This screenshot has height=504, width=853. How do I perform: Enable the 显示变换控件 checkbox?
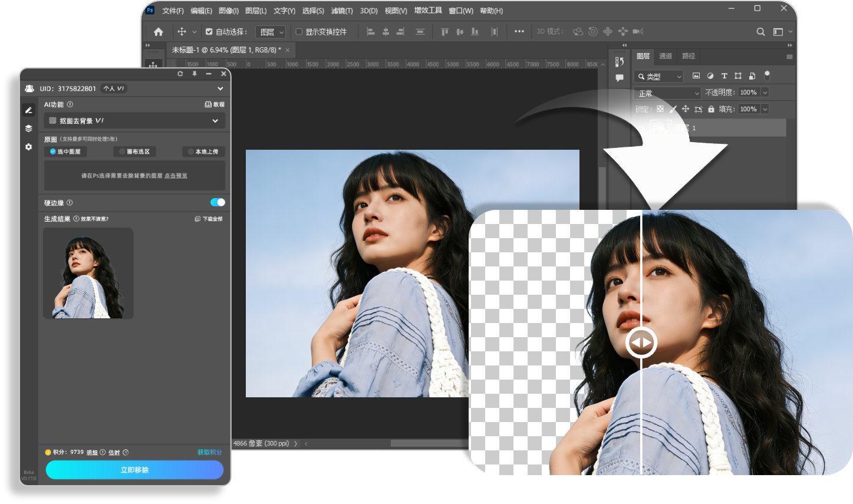299,32
